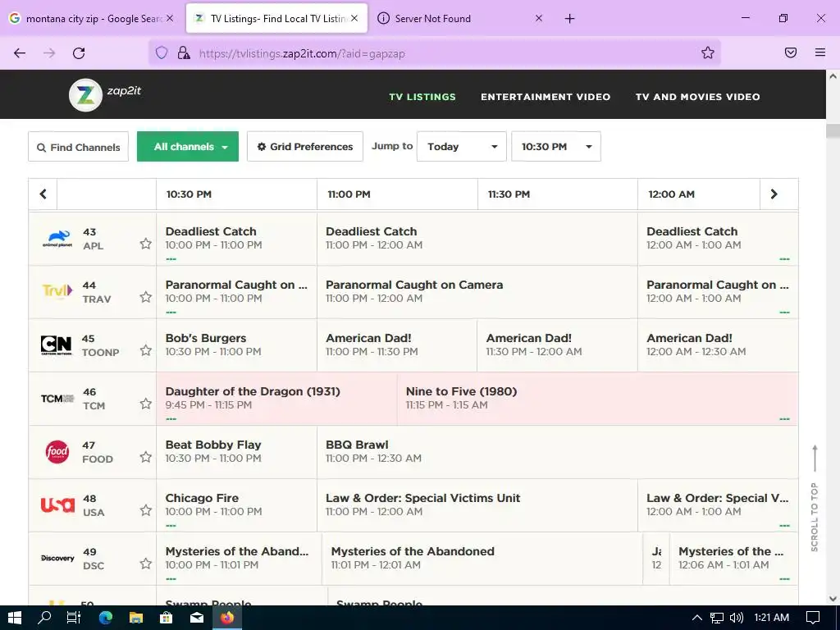Open ENTERTAINMENT VIDEO nav item

546,97
